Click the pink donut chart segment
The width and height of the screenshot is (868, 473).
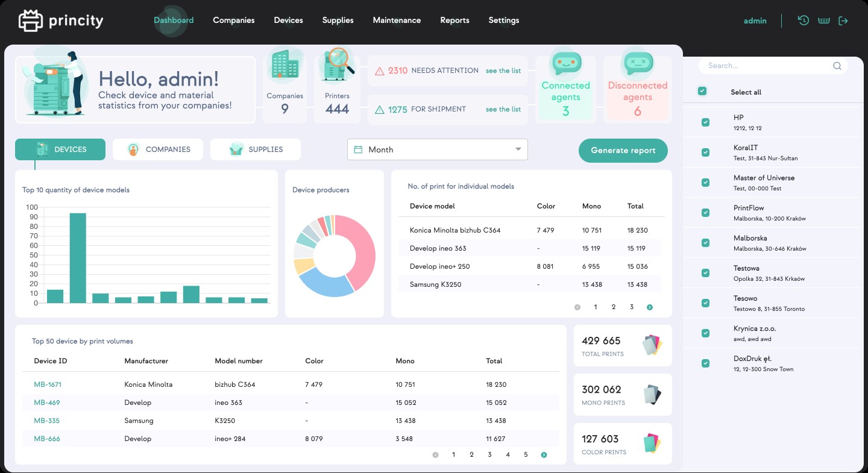tap(362, 253)
